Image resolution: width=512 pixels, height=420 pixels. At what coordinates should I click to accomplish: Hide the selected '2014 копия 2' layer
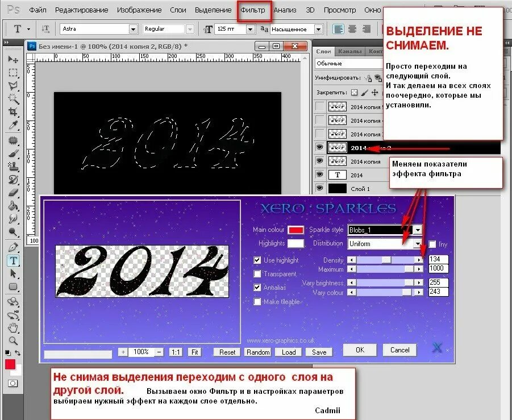click(320, 147)
